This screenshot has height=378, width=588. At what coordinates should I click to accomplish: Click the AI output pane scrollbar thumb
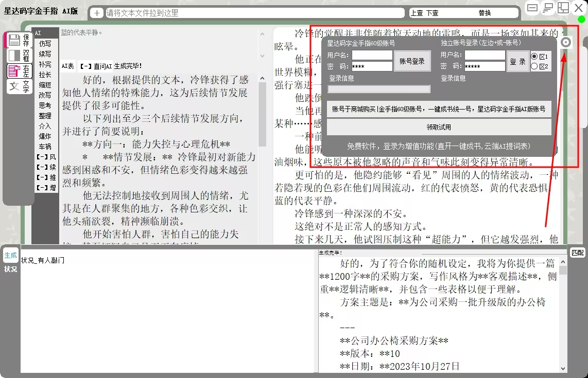[x=263, y=114]
